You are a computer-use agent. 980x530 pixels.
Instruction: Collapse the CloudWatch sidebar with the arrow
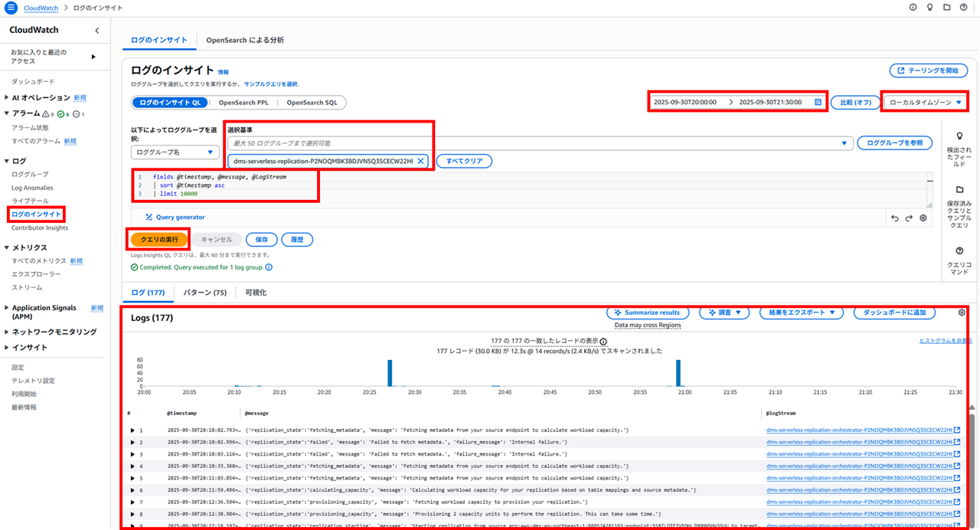(x=97, y=31)
